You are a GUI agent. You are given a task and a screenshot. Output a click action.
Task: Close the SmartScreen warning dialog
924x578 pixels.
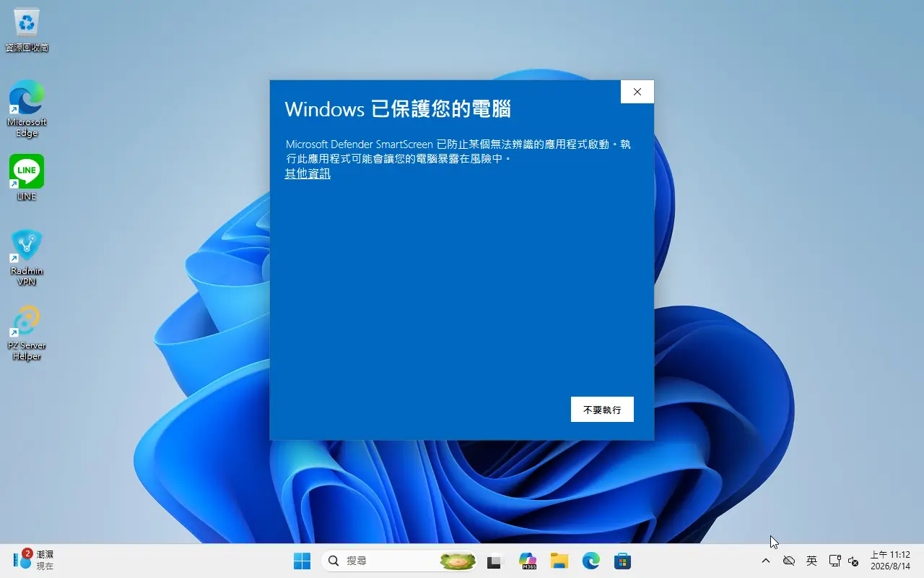pos(637,92)
